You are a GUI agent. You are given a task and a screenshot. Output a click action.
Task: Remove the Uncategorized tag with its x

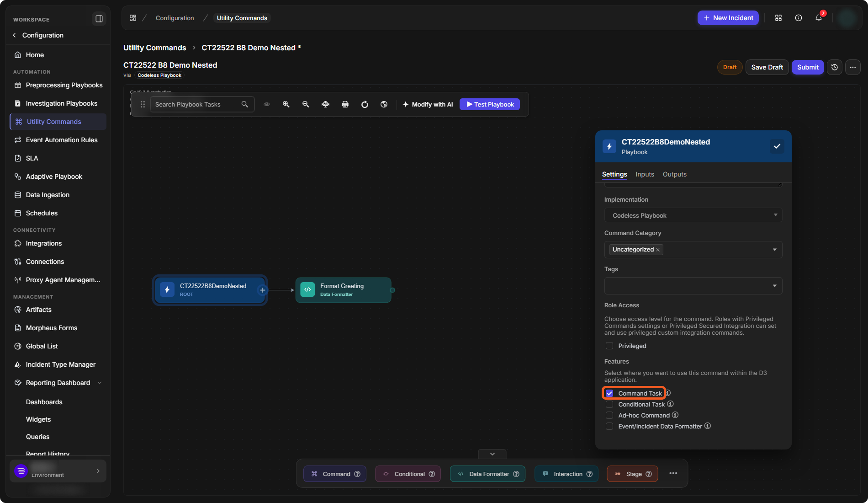click(x=658, y=250)
